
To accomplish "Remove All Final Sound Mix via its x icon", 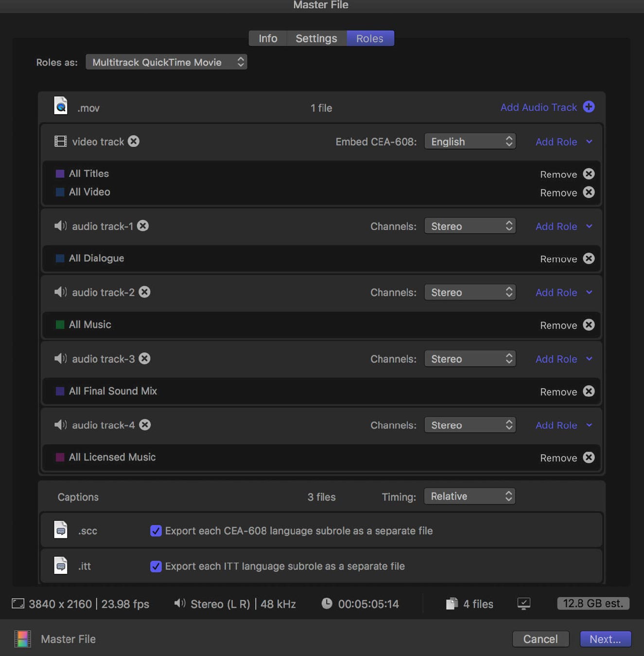I will (589, 391).
